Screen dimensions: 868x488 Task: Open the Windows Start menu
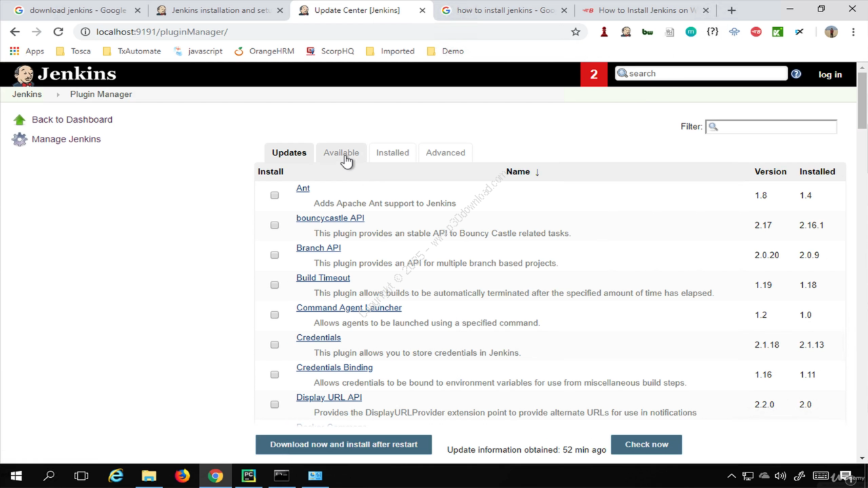point(16,476)
